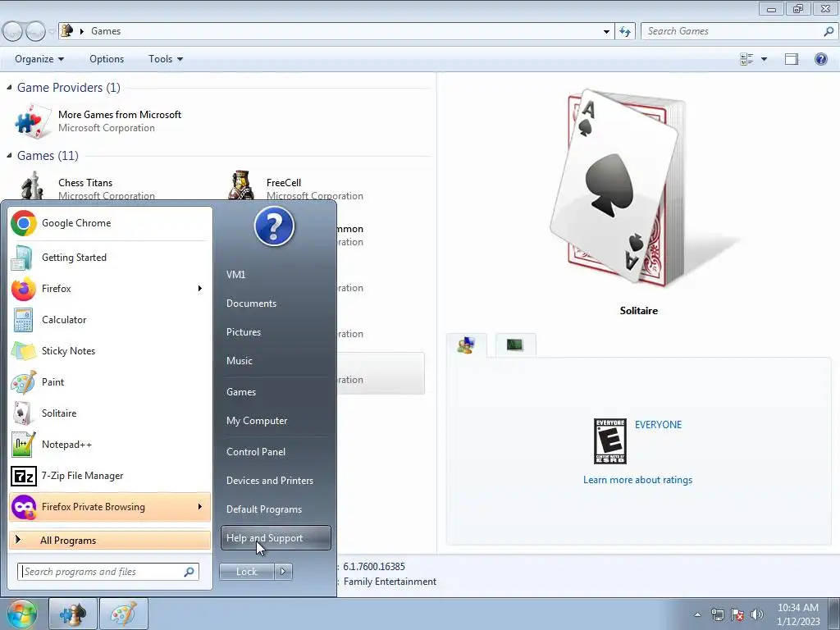Click Search programs and files box

point(108,572)
